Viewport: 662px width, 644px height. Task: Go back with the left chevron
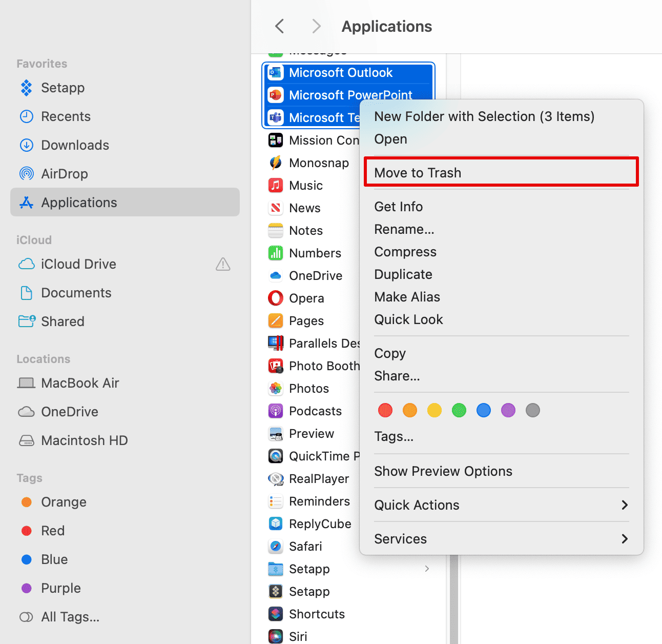coord(279,26)
